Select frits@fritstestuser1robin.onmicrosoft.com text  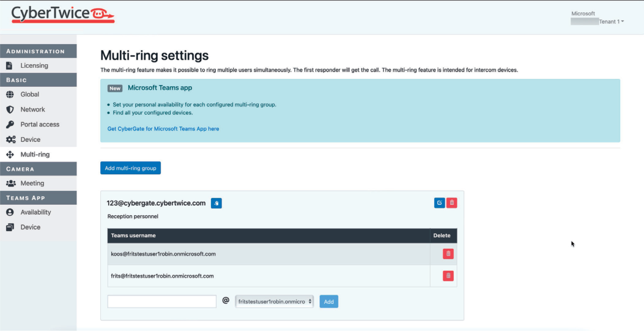click(162, 276)
